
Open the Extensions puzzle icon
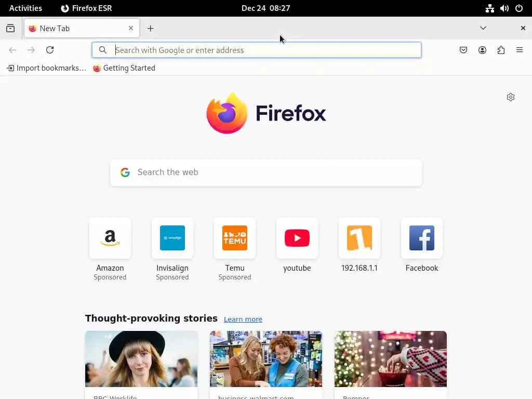[x=501, y=50]
